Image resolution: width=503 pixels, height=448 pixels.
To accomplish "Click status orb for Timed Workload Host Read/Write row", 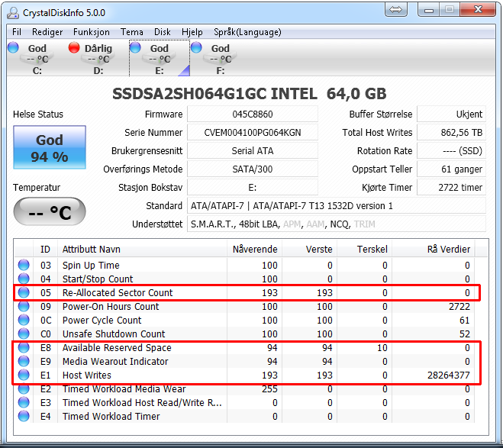I will [x=24, y=403].
